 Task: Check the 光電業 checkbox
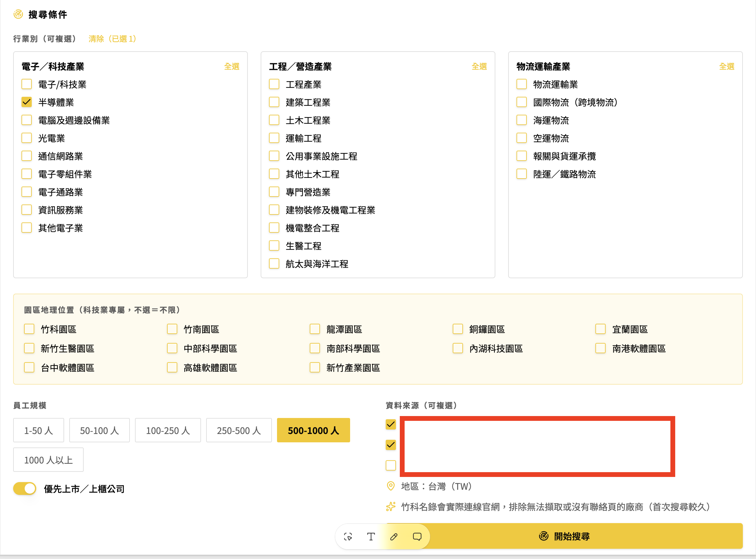pyautogui.click(x=27, y=138)
